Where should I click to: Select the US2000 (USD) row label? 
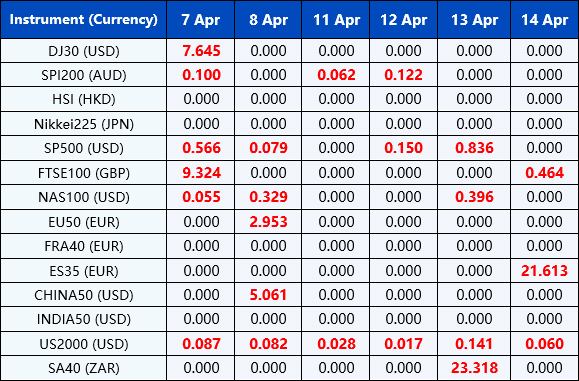(84, 344)
